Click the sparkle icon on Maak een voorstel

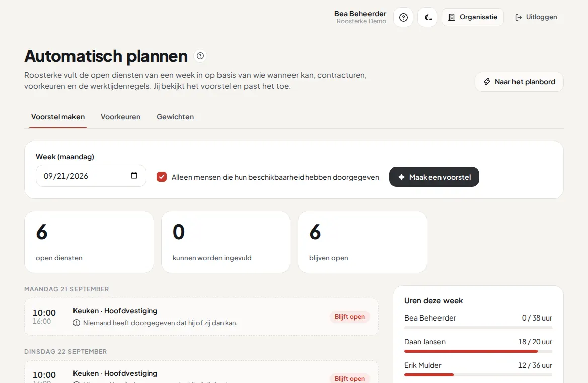coord(401,177)
